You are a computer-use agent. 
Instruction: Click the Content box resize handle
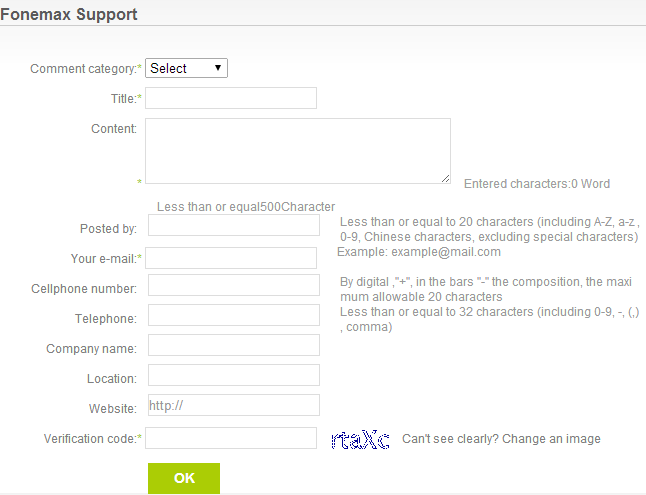click(445, 178)
